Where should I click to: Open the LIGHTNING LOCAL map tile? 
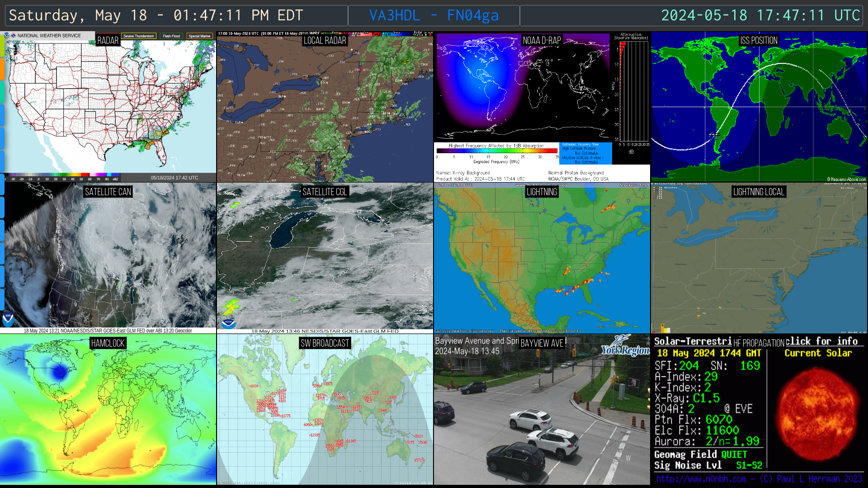[759, 258]
